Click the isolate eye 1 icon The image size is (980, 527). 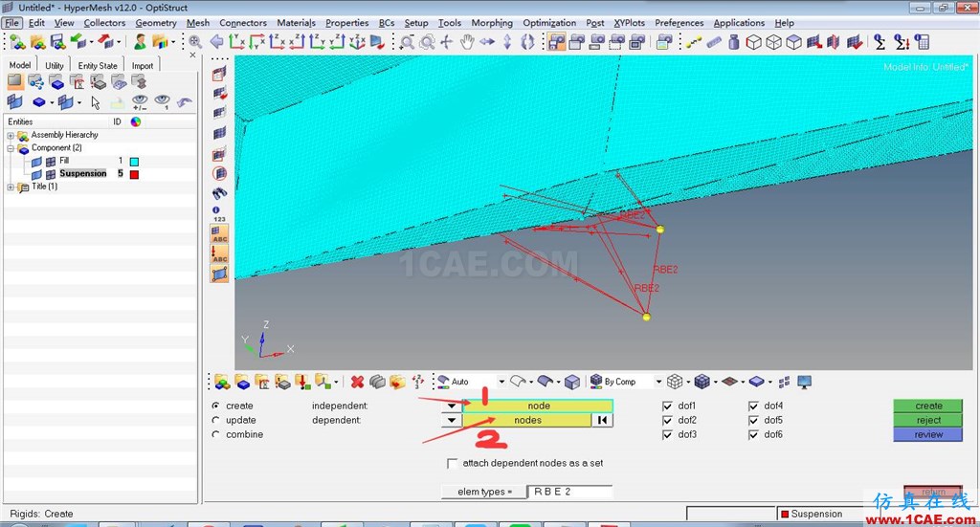coord(163,101)
